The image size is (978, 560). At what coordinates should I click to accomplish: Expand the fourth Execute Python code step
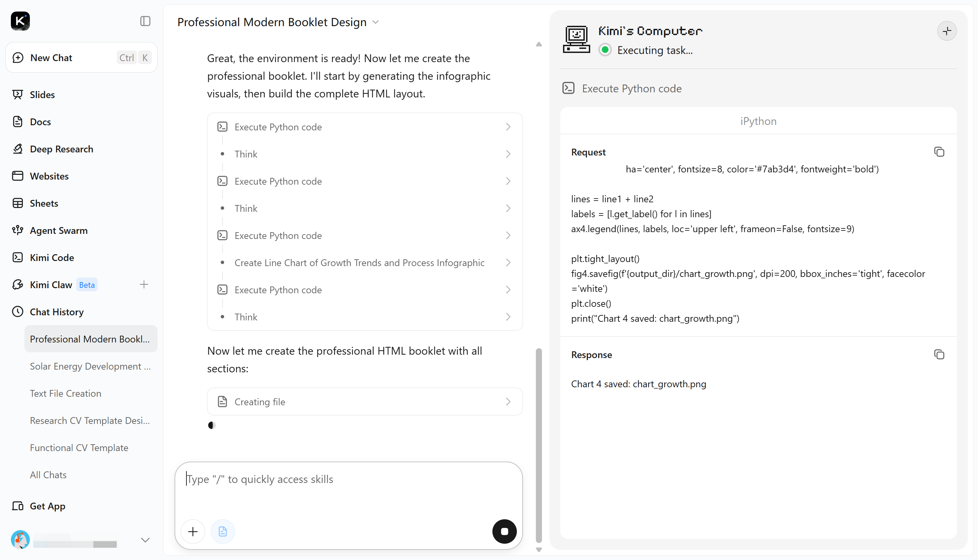365,290
